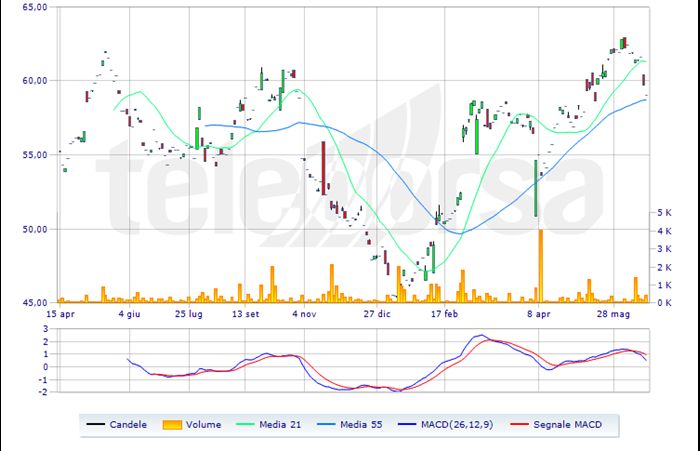
Task: Click the Candele legend entry
Action: [117, 425]
